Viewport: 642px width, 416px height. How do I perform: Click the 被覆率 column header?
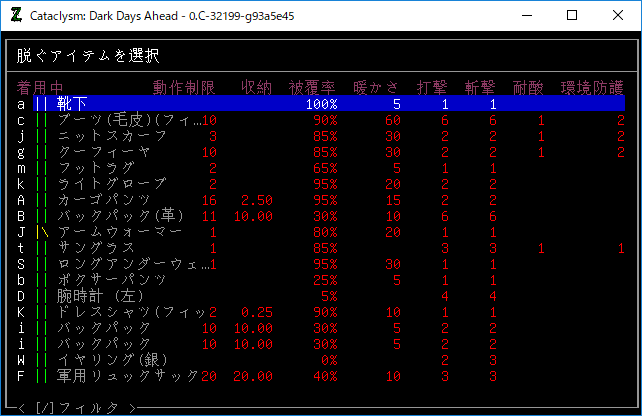point(312,88)
